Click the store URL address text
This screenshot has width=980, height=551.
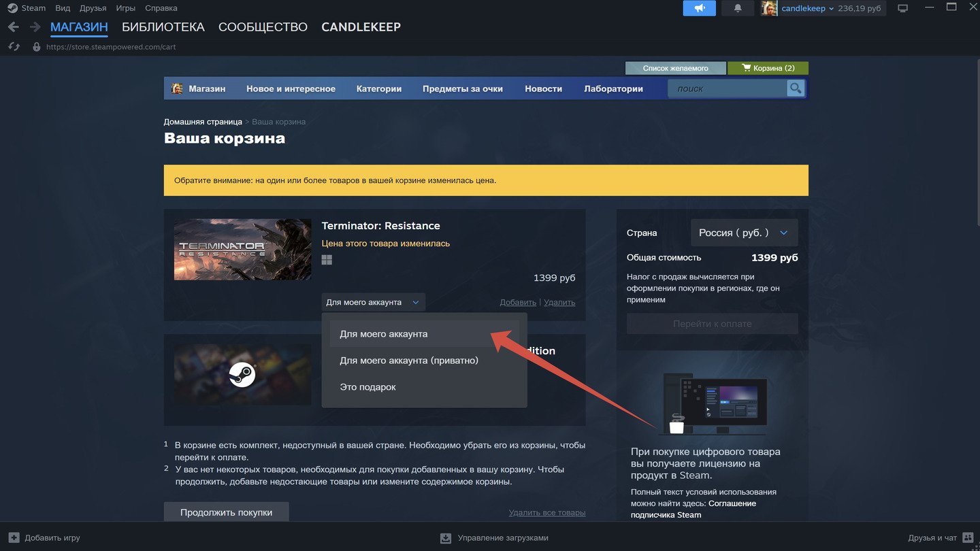111,47
